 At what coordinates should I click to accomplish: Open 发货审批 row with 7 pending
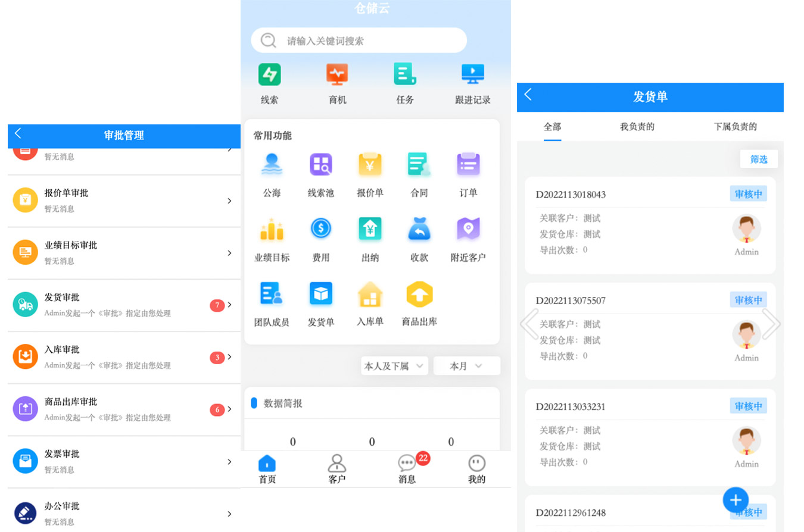point(124,305)
